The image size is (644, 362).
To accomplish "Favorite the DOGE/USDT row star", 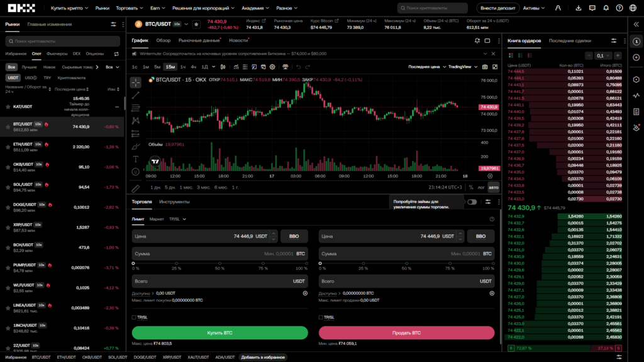I will (x=8, y=207).
